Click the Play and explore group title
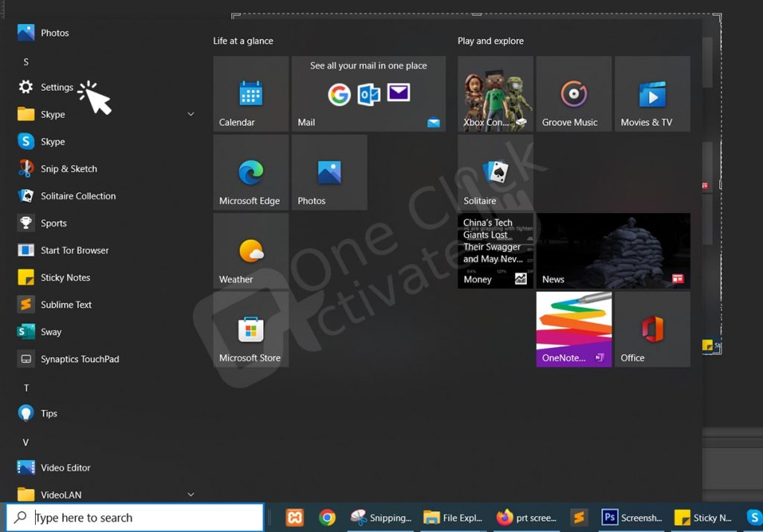This screenshot has width=763, height=532. tap(490, 41)
